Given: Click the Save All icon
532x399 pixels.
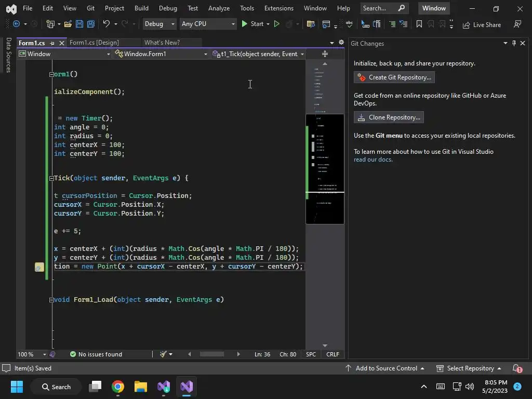Looking at the screenshot, I should point(91,24).
